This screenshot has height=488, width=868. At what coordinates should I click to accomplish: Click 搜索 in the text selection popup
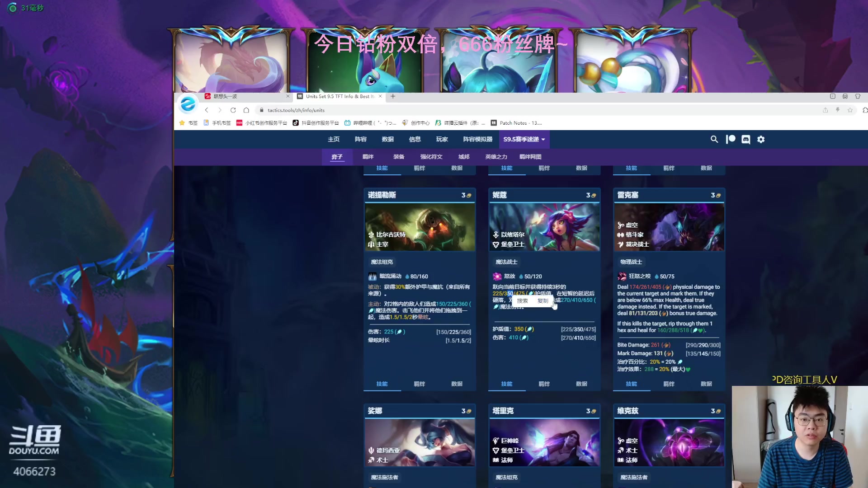coord(523,301)
